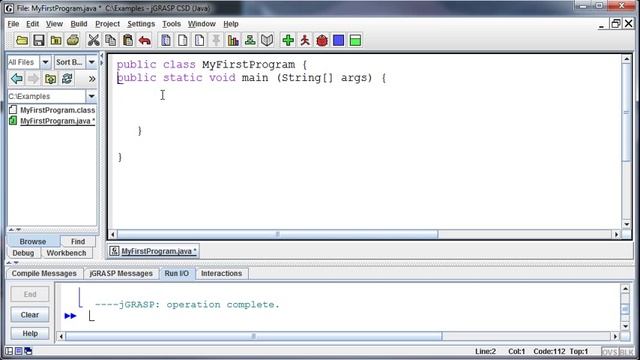Click the End button in Run I/O
Image resolution: width=640 pixels, height=360 pixels.
30,294
